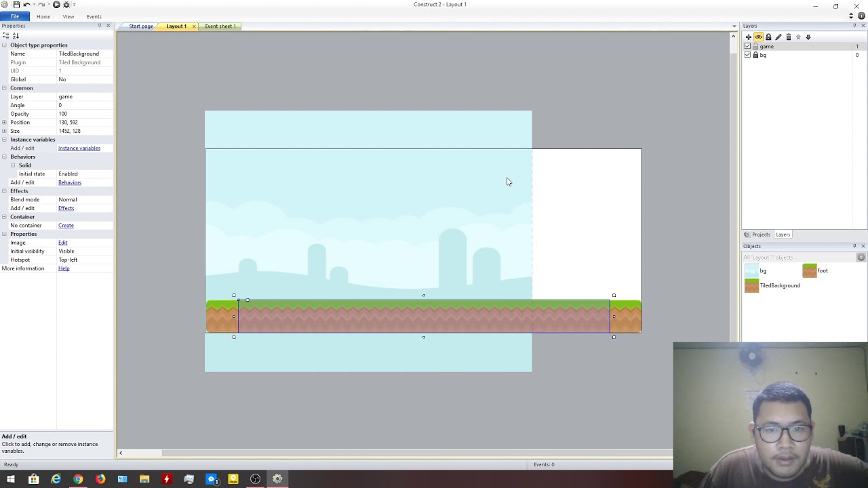Open the Instance variables link
This screenshot has width=868, height=488.
[79, 148]
